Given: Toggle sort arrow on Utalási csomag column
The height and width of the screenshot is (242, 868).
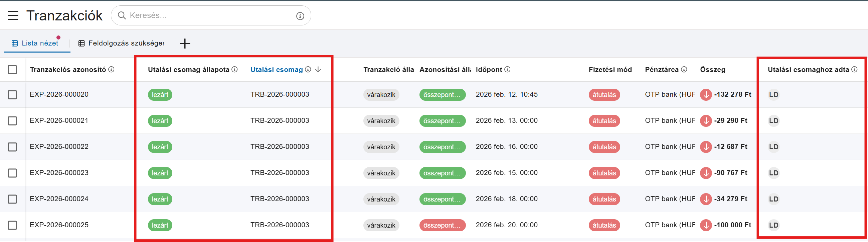Looking at the screenshot, I should coord(318,70).
